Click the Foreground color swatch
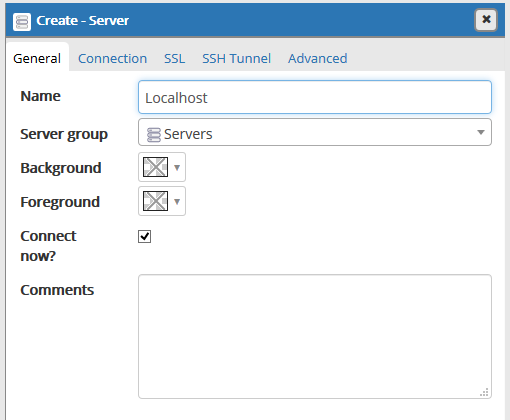The height and width of the screenshot is (420, 510). tap(155, 201)
